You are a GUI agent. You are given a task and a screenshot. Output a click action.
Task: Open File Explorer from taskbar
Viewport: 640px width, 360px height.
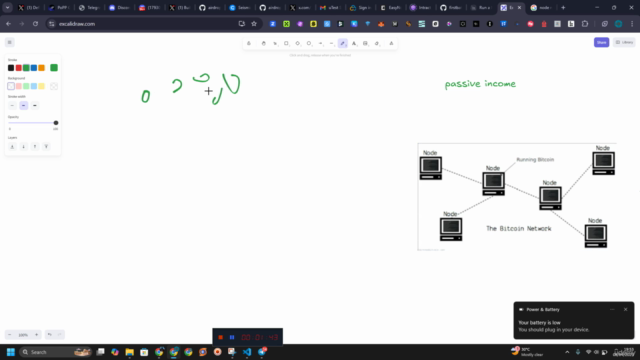(129, 352)
